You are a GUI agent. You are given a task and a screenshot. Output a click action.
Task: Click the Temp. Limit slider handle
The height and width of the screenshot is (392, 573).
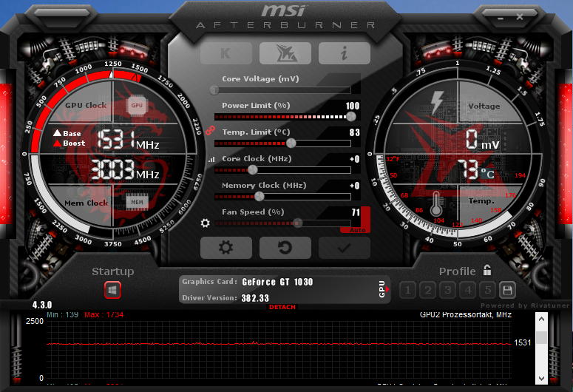pyautogui.click(x=291, y=143)
